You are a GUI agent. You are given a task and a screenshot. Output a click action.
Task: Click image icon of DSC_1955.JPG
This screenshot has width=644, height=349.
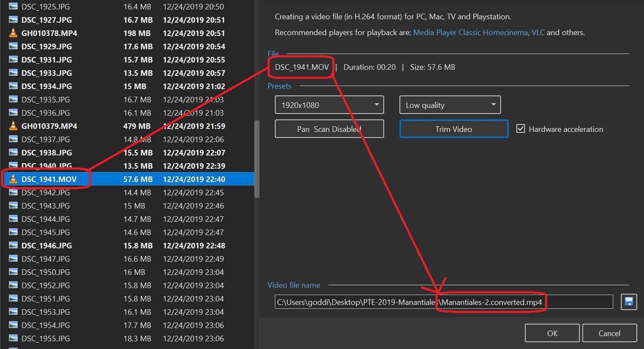pyautogui.click(x=13, y=338)
